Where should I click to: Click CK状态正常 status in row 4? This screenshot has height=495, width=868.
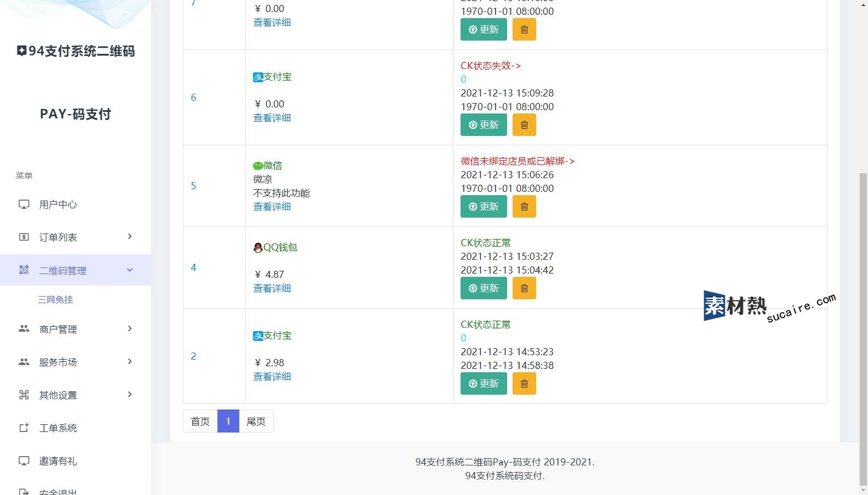click(x=486, y=243)
